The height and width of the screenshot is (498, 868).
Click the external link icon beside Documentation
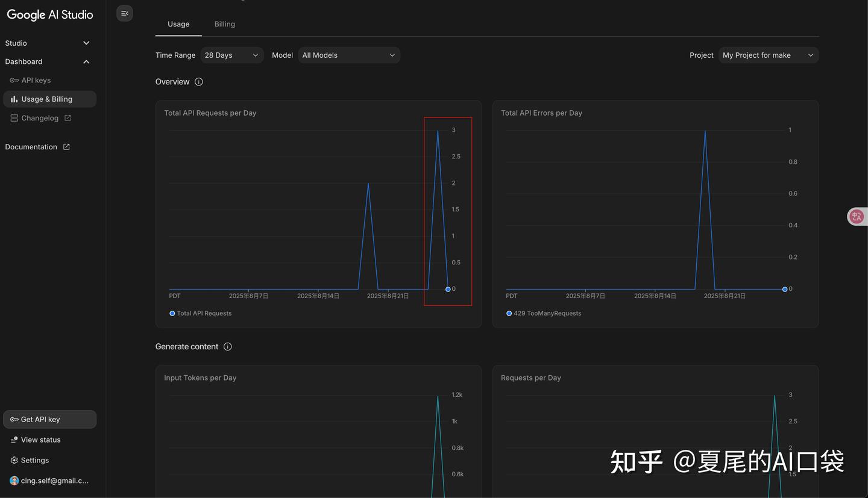coord(66,147)
